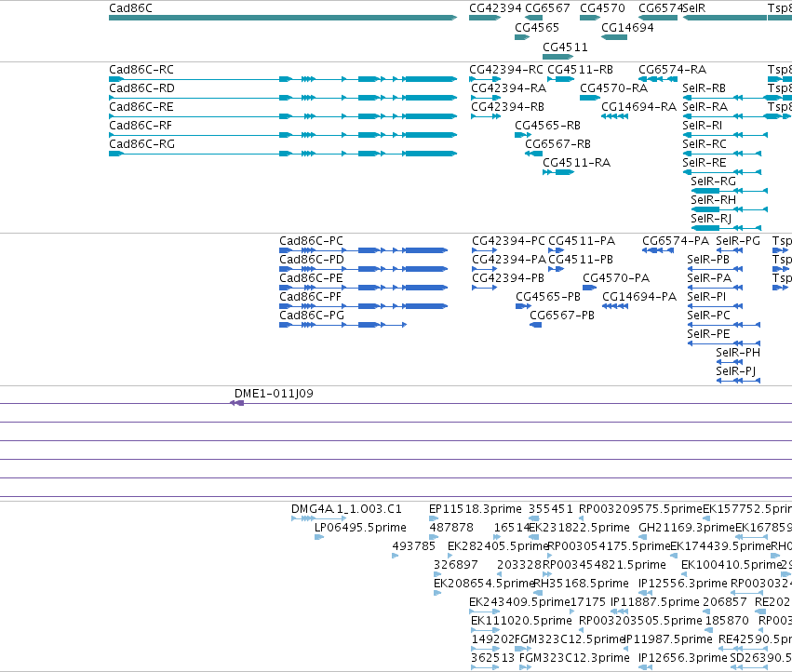
Task: Select protein CG4565-PB
Action: coord(523,306)
